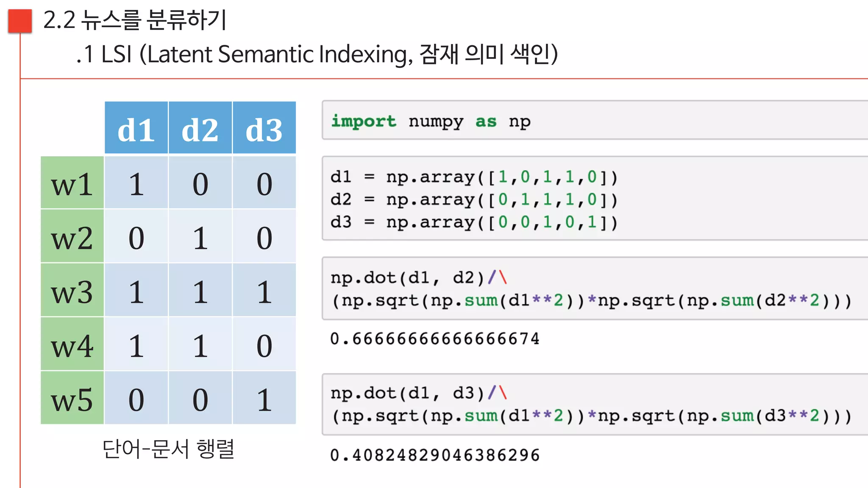
Task: Click the output value 0.40824829046386296
Action: tap(435, 455)
